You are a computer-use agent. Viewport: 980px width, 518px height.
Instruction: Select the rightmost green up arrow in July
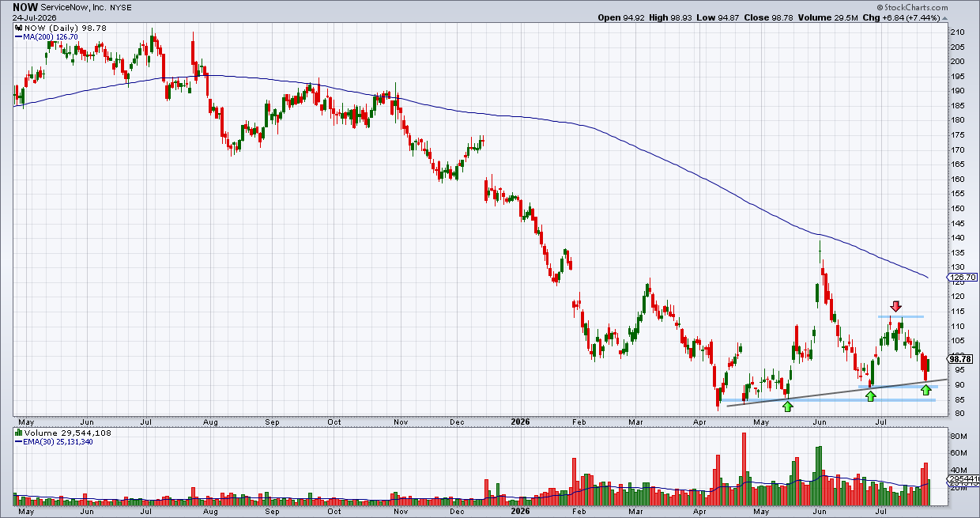(x=926, y=389)
